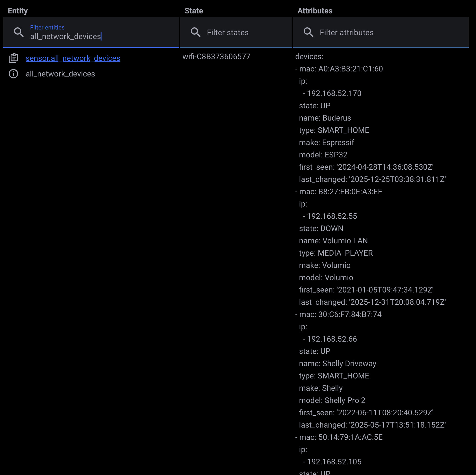Click the Attributes column header
Screen dimensions: 476x475
click(315, 11)
